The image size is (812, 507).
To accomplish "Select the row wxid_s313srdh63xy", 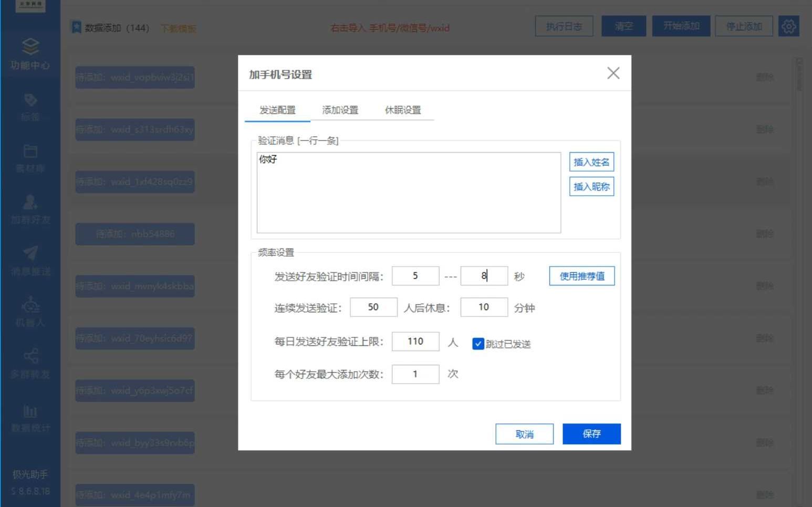I will [135, 129].
